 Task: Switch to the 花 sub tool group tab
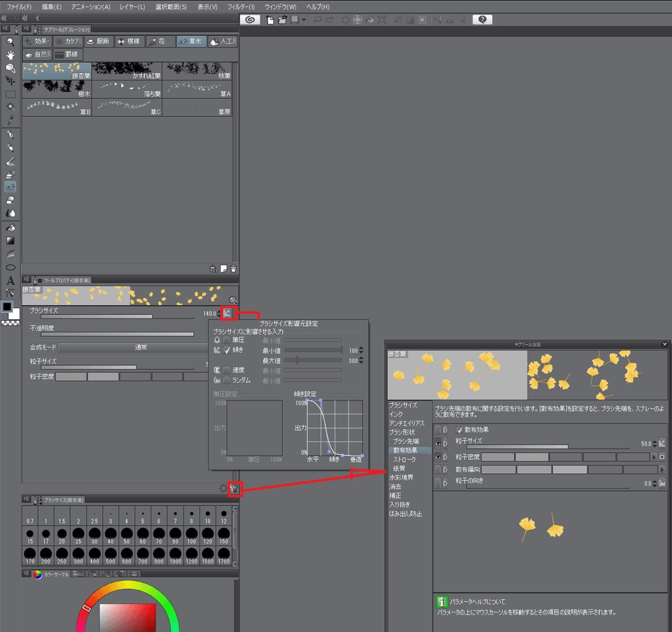click(x=161, y=41)
